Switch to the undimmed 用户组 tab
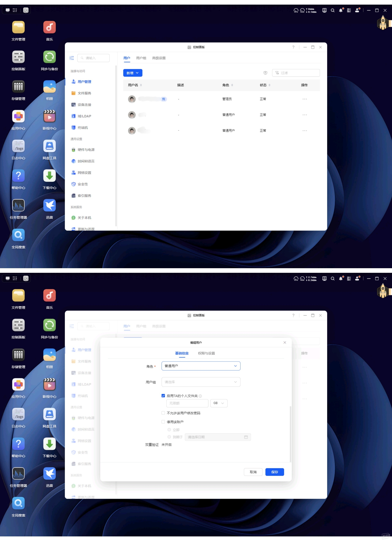The image size is (392, 541). [x=141, y=58]
